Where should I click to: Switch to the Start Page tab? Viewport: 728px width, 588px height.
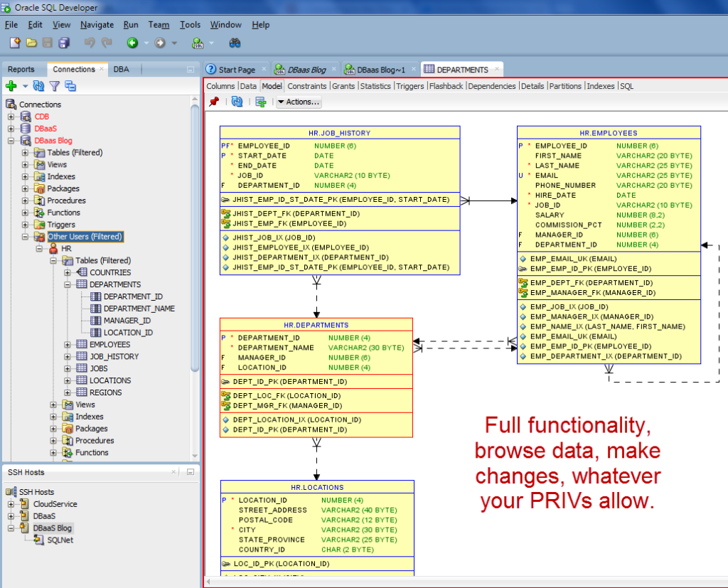coord(236,70)
